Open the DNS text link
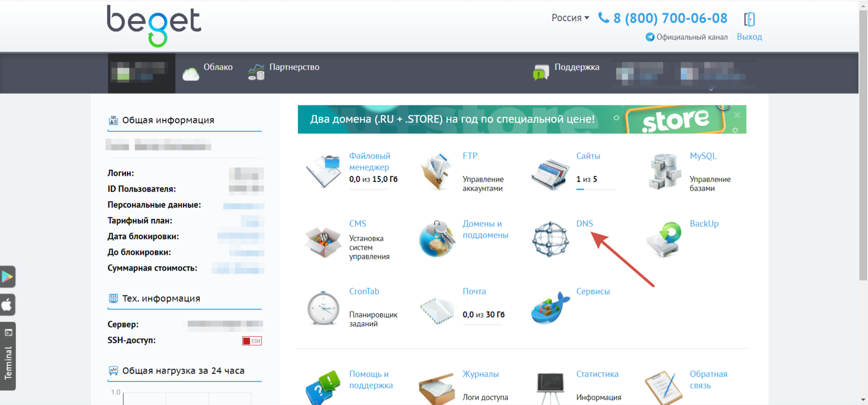 point(584,224)
